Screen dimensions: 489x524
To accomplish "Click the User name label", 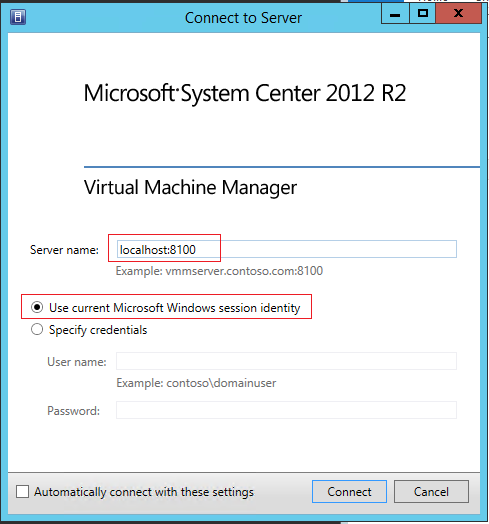I will pyautogui.click(x=77, y=362).
